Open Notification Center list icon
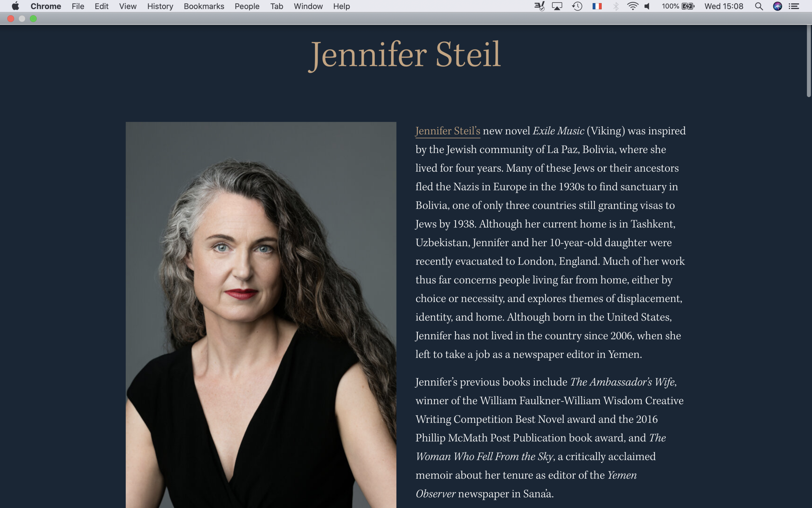The width and height of the screenshot is (812, 508). [x=794, y=6]
